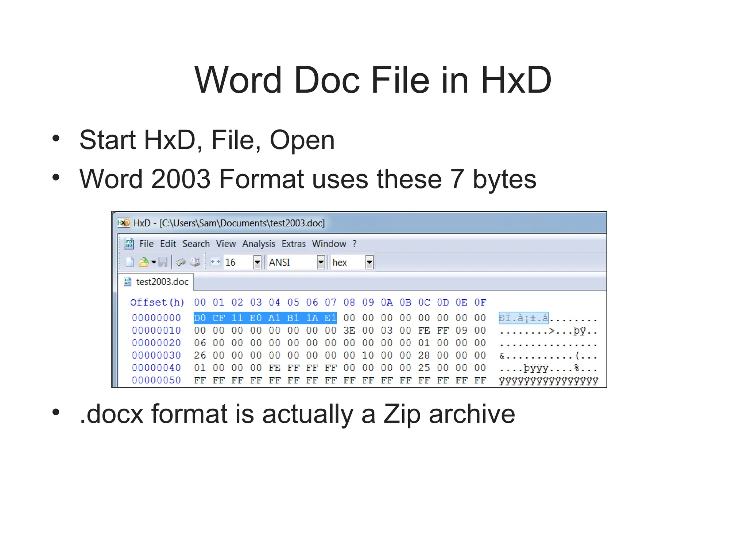Open the ANSI charset dropdown
Image resolution: width=747 pixels, height=560 pixels.
(x=321, y=262)
